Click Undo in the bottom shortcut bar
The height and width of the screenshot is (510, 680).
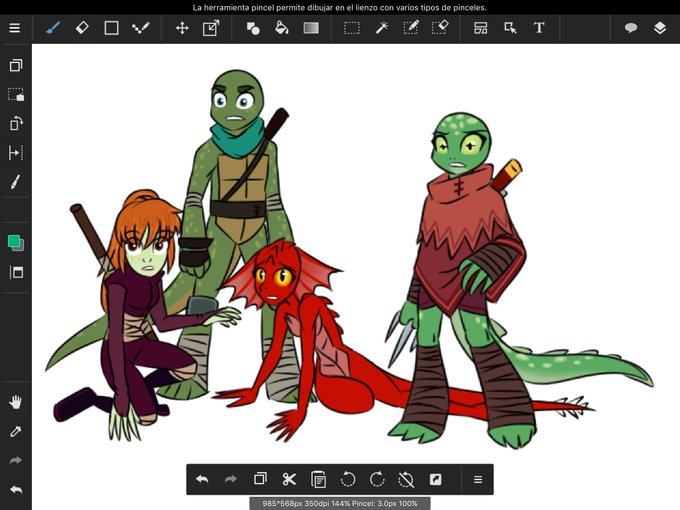coord(202,479)
